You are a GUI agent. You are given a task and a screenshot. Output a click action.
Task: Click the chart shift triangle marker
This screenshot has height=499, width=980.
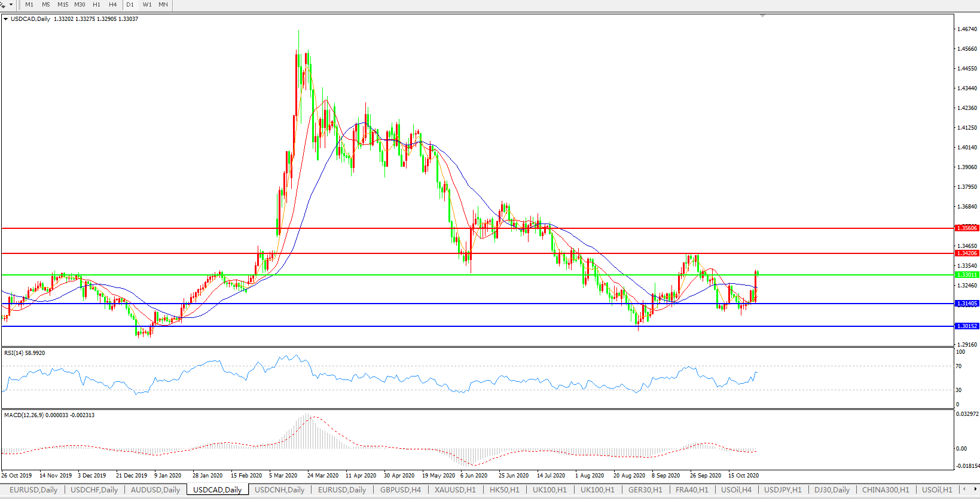(x=762, y=16)
